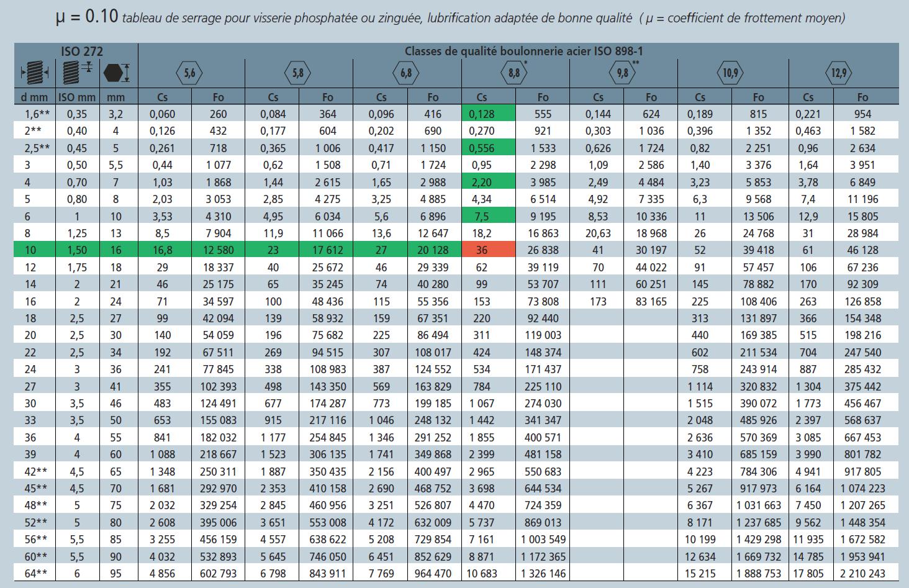The height and width of the screenshot is (588, 909).
Task: Click the thread pitch icon above ISO mm
Action: [x=76, y=73]
